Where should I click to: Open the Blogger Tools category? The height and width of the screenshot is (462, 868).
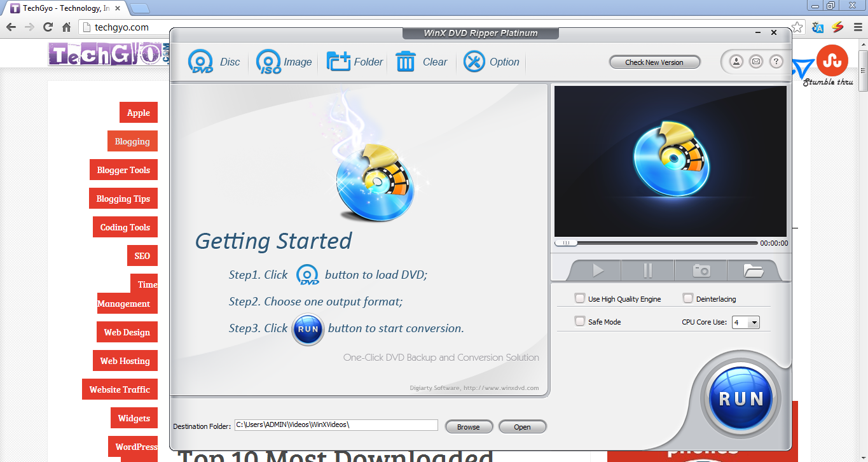tap(123, 170)
